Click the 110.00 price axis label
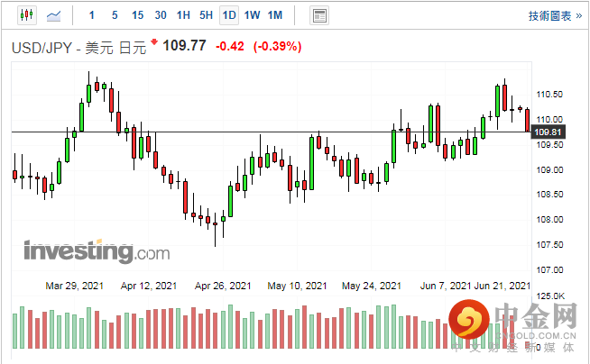 [x=549, y=120]
